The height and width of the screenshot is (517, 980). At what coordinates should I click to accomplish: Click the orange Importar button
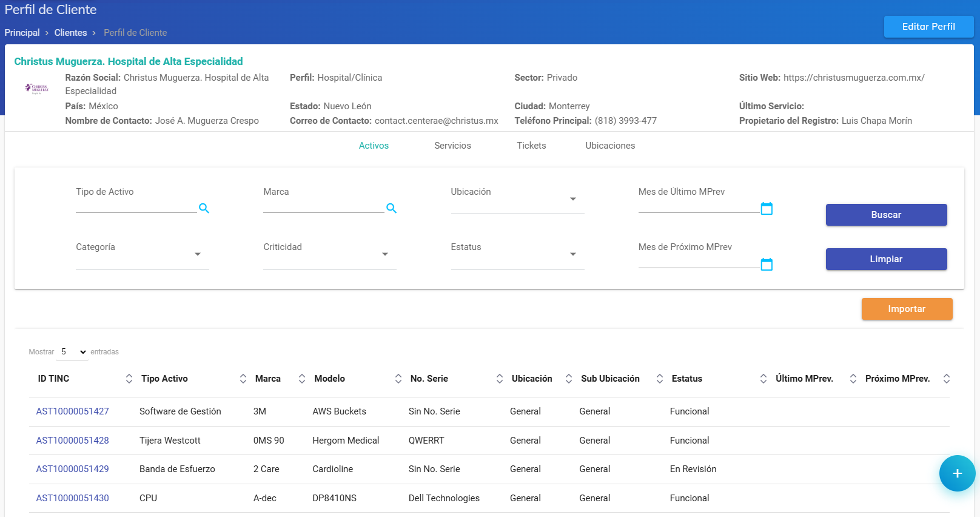point(907,309)
